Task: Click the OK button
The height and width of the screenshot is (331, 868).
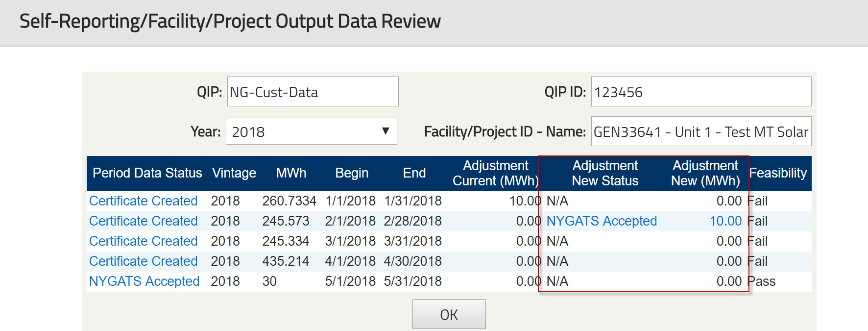Action: coord(449,314)
